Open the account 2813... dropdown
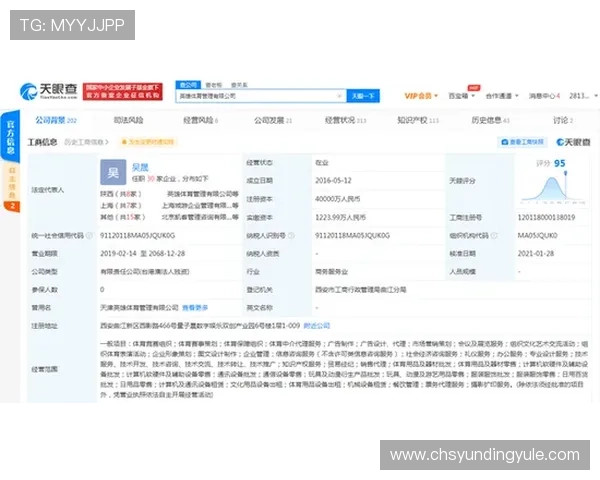The width and height of the screenshot is (600, 480). click(x=583, y=96)
